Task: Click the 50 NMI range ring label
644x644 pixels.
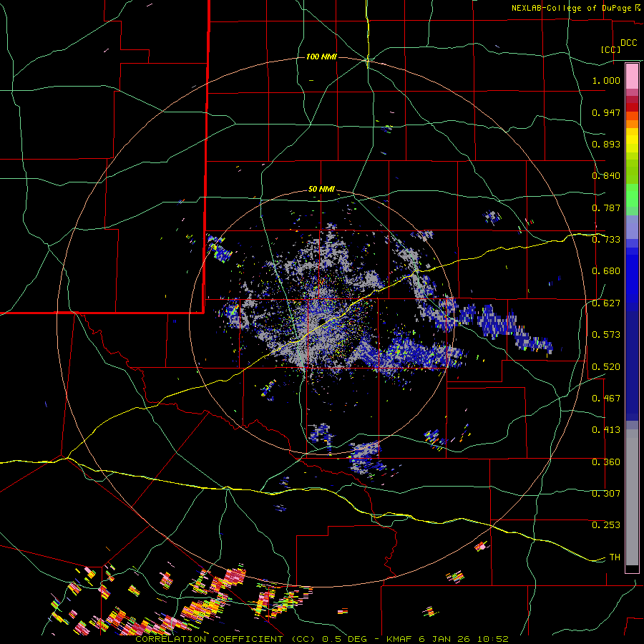Action: pos(321,190)
